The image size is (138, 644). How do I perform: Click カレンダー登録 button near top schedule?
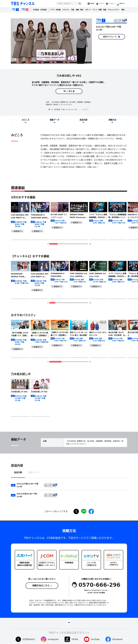coord(120,21)
